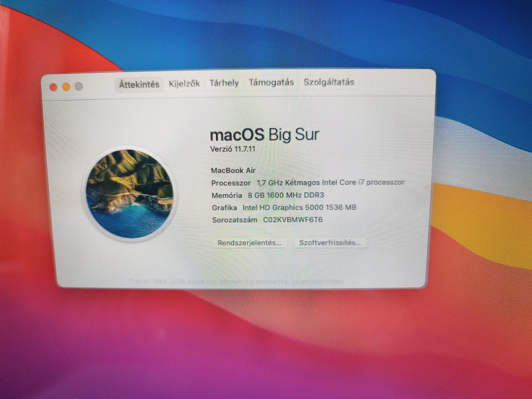Click the "Memória" label
This screenshot has width=532, height=399.
pyautogui.click(x=227, y=195)
